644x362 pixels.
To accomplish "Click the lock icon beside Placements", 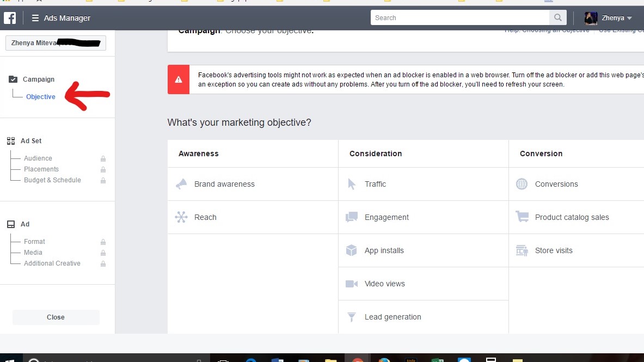I will 103,170.
